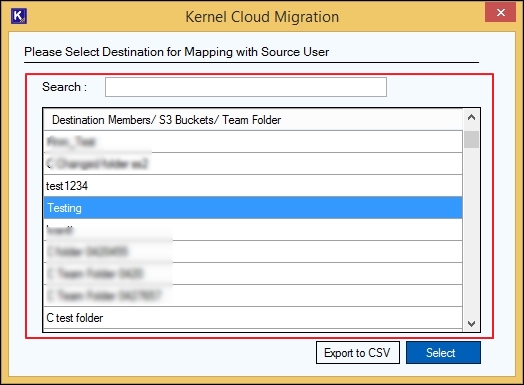Click the list scrollbar thumb
524x385 pixels.
(x=472, y=139)
